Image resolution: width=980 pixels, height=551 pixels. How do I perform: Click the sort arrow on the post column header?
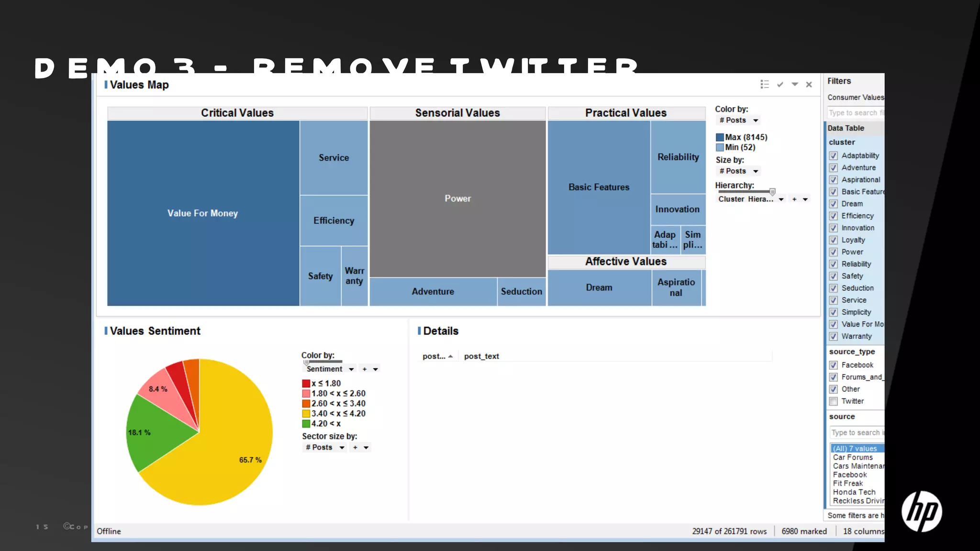click(x=450, y=356)
